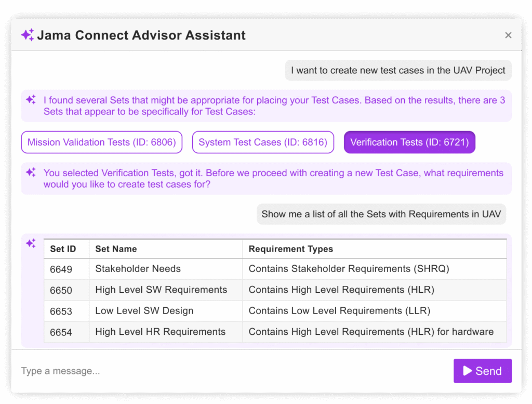
Task: Click the 'Show me a list of all the Sets' message
Action: (381, 214)
